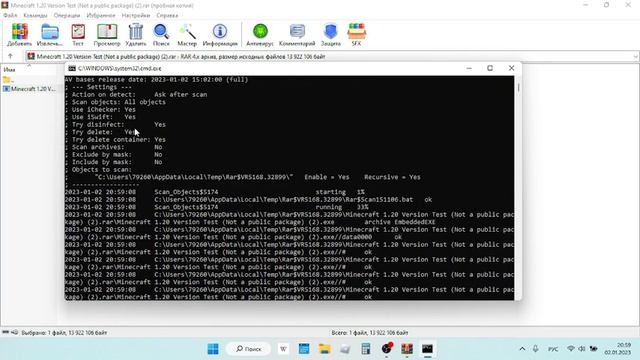Screen dimensions: 640x360
Task: Click the status bar drive icon
Action: coord(5,333)
